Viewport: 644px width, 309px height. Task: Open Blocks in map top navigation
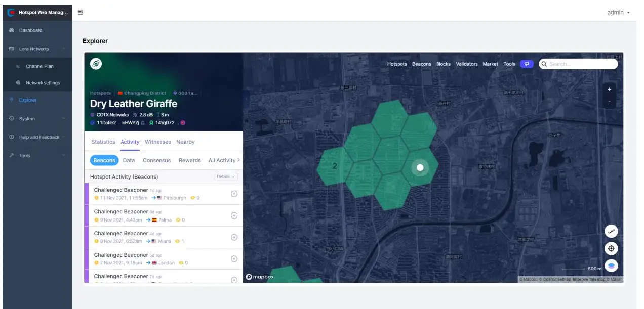coord(444,64)
